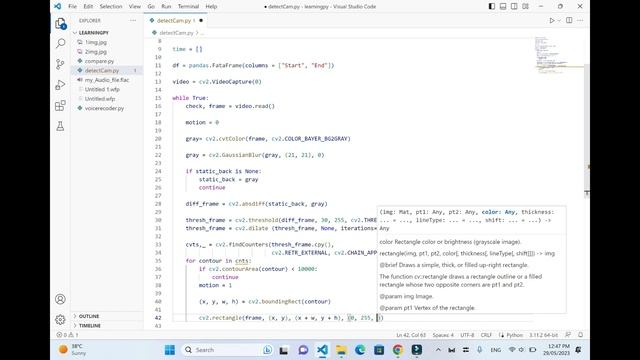
Task: Open notifications bell in status bar
Action: pyautogui.click(x=580, y=335)
